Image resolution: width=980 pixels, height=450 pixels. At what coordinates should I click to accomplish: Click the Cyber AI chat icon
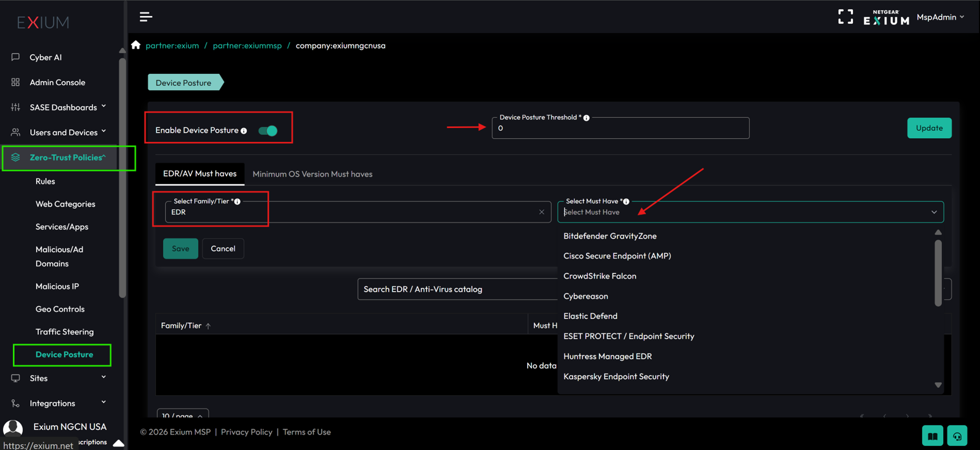16,57
